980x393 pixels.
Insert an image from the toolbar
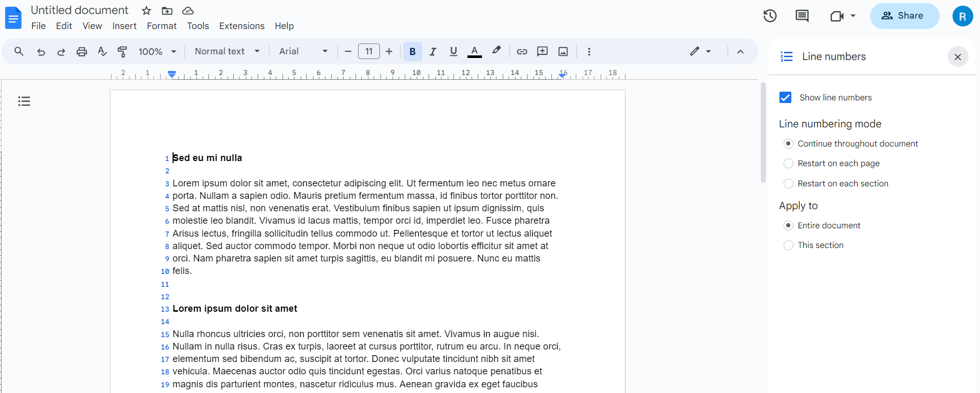tap(563, 51)
